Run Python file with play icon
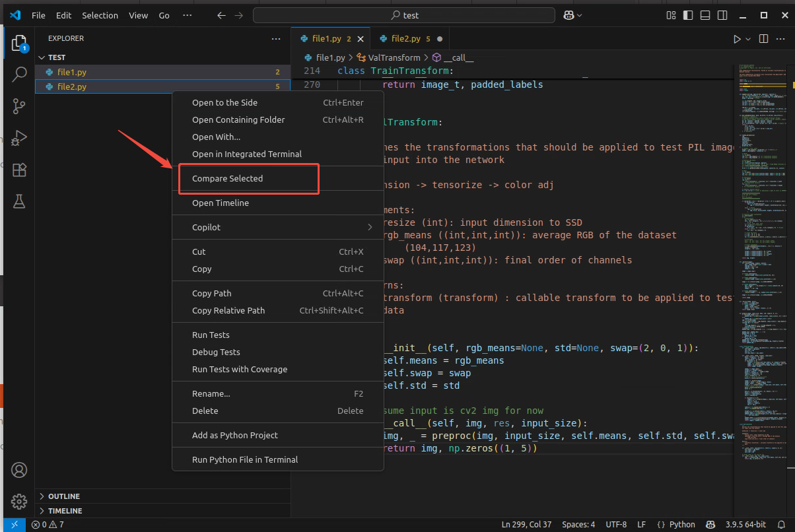795x532 pixels. click(x=737, y=39)
